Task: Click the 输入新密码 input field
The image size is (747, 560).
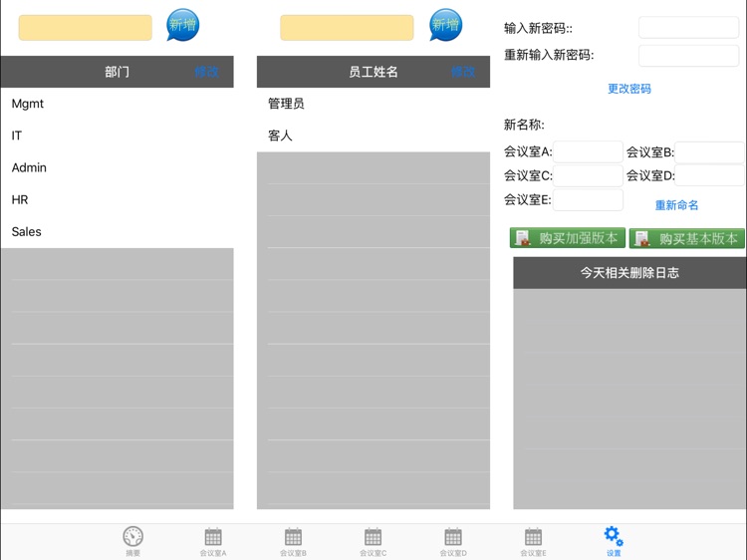Action: pos(689,28)
